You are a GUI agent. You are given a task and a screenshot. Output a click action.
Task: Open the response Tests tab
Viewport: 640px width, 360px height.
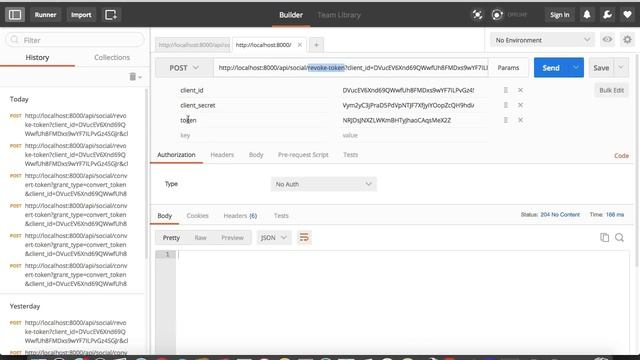click(281, 216)
